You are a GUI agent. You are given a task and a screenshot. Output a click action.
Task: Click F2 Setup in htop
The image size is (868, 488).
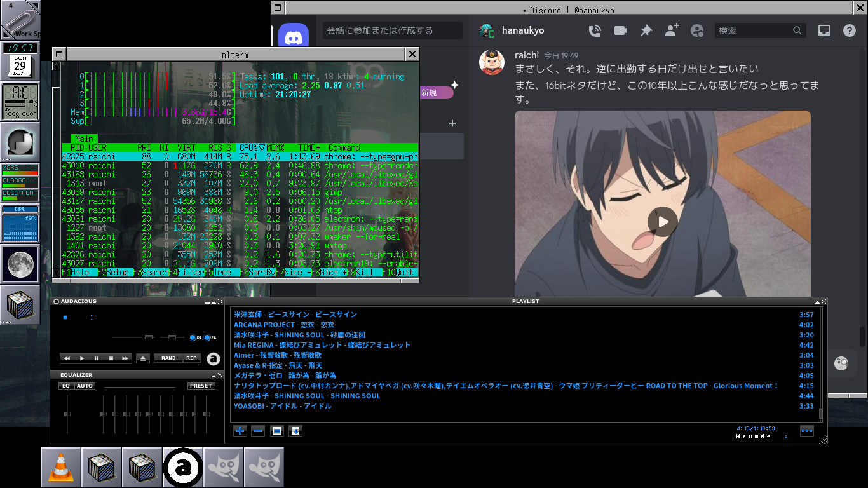[115, 272]
